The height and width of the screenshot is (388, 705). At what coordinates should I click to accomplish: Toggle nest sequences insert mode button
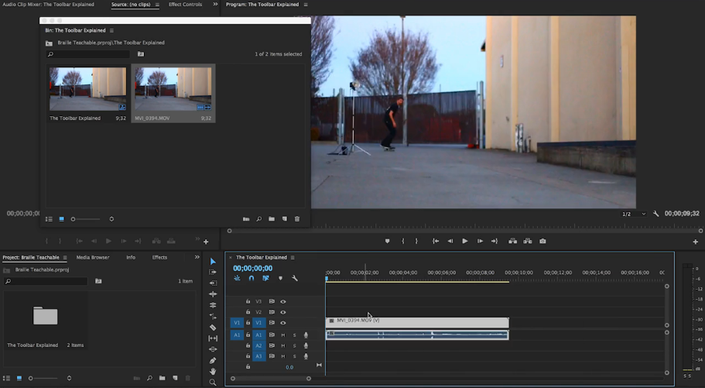coord(237,278)
